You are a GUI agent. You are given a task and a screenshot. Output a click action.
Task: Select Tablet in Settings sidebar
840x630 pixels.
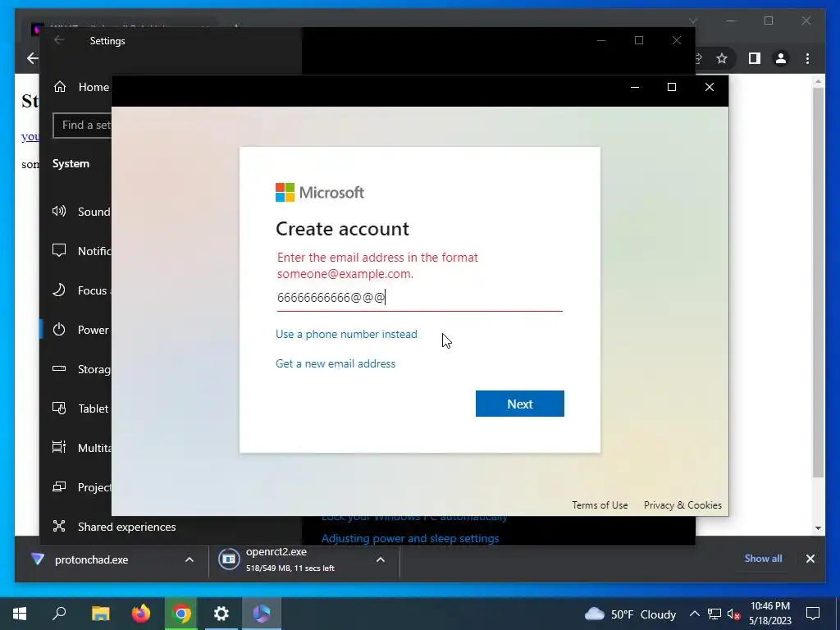[82, 409]
